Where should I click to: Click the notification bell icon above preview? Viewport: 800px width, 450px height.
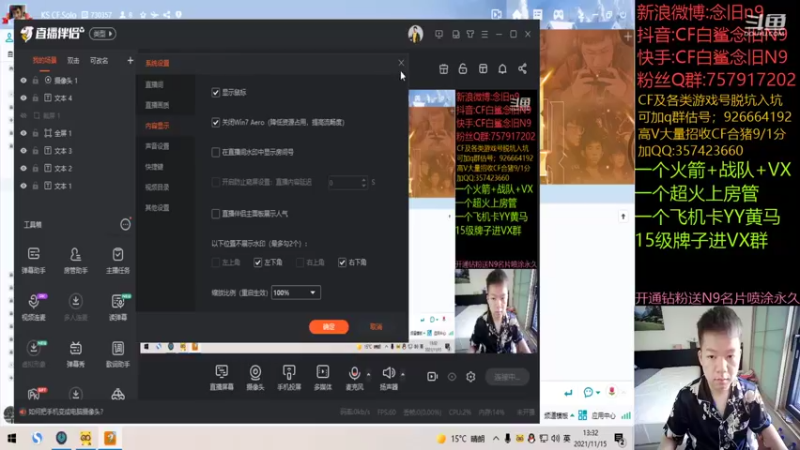point(503,69)
